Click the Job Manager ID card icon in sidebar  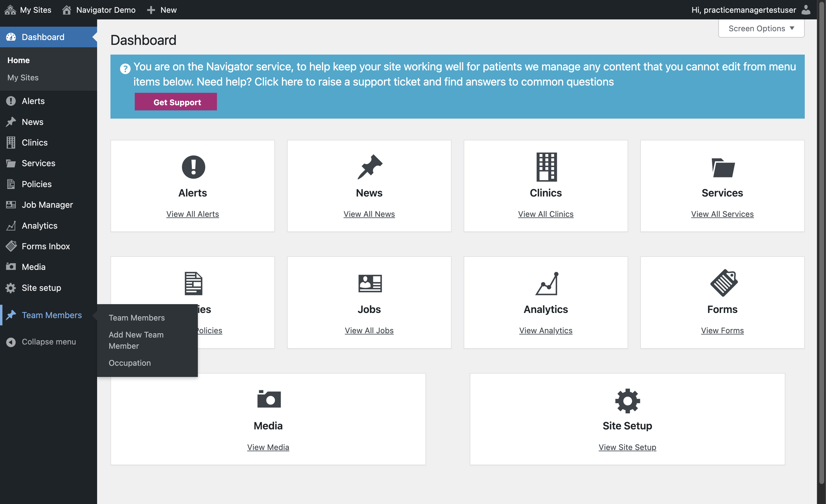[11, 204]
